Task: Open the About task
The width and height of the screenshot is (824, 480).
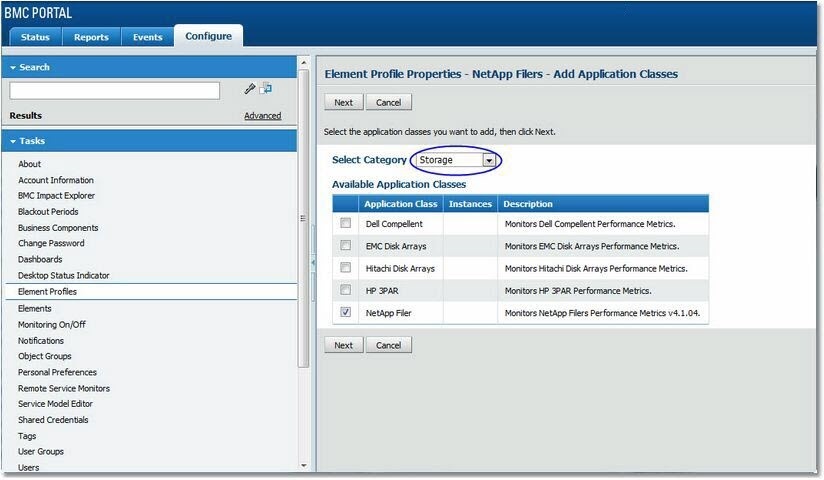Action: pyautogui.click(x=29, y=164)
